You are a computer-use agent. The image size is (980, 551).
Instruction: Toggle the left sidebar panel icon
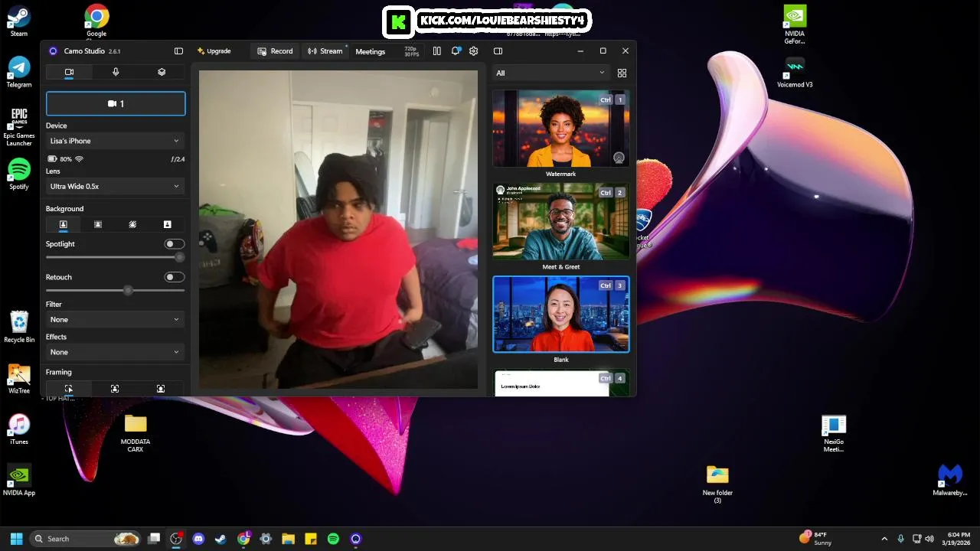[178, 51]
